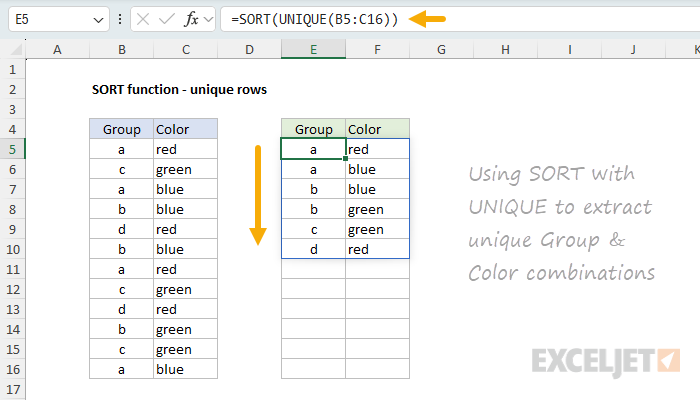Select column G header

pos(442,49)
